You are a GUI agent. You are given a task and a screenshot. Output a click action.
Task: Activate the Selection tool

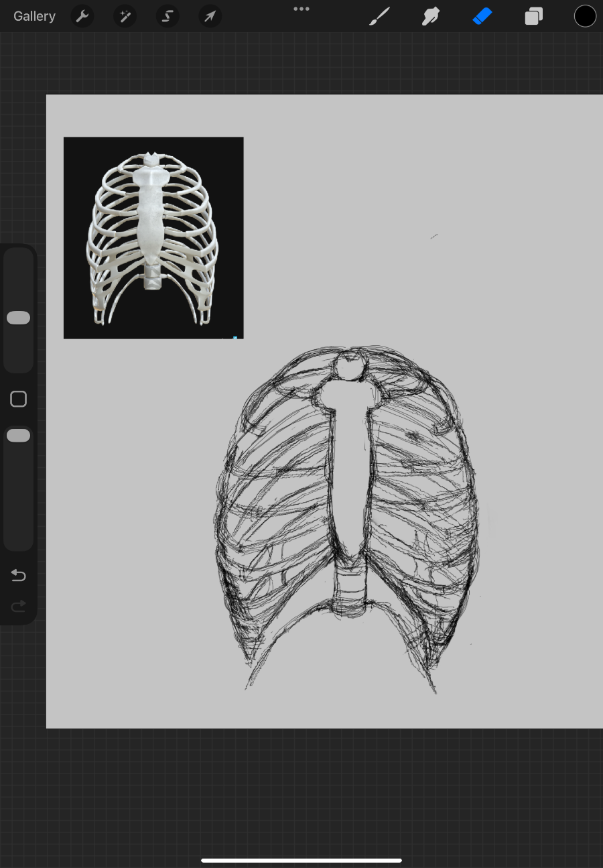point(167,16)
